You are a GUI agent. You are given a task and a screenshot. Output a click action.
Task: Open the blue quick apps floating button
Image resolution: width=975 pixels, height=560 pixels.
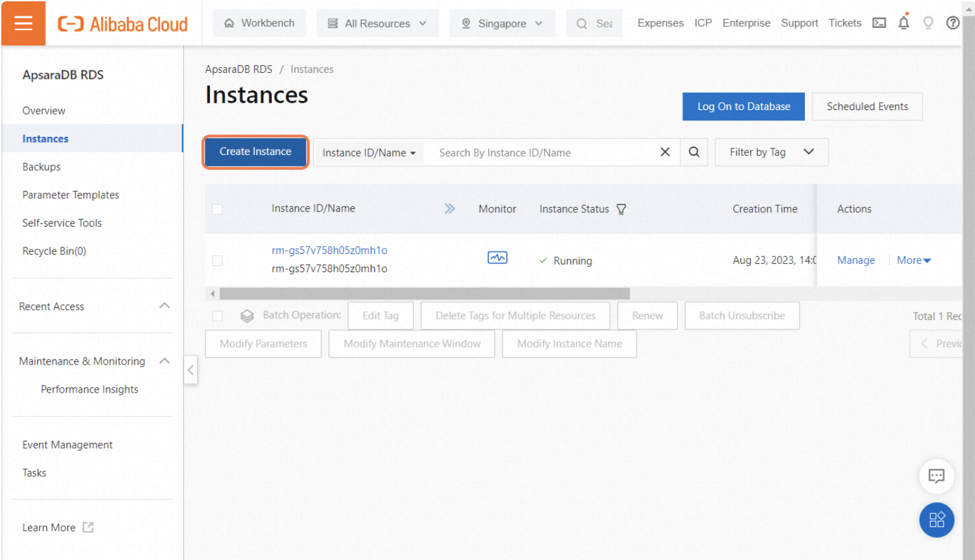(x=937, y=520)
